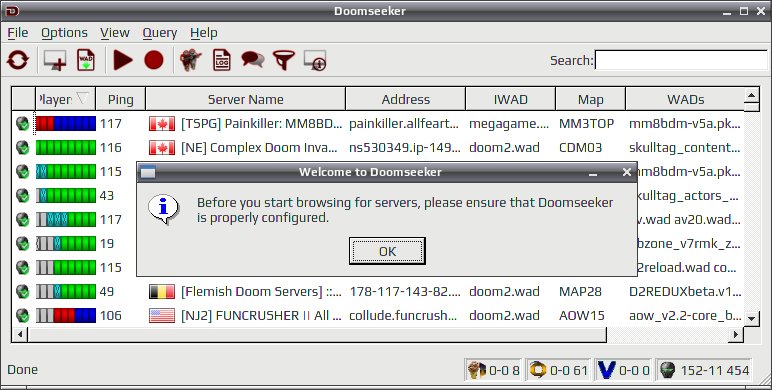Open the Log document icon

tap(222, 61)
